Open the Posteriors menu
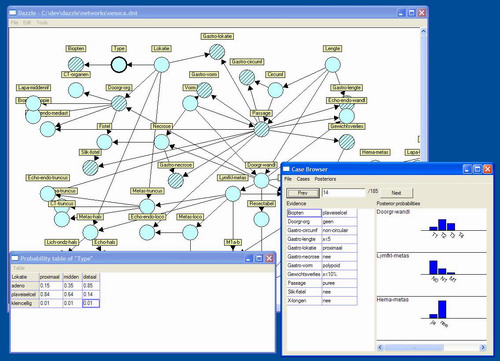The height and width of the screenshot is (361, 500). (x=325, y=179)
